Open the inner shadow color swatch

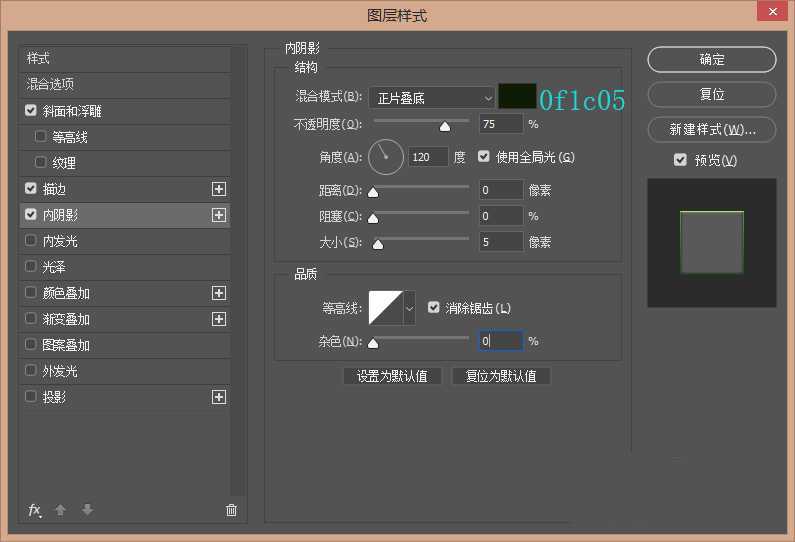click(517, 97)
